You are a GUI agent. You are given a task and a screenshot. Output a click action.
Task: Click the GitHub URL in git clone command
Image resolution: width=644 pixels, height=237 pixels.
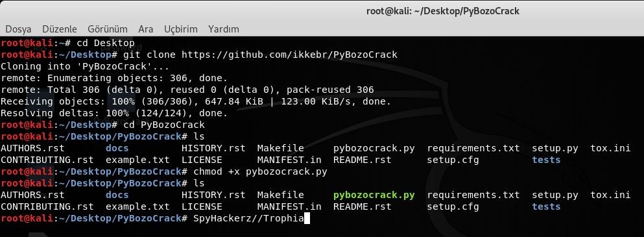pos(289,55)
